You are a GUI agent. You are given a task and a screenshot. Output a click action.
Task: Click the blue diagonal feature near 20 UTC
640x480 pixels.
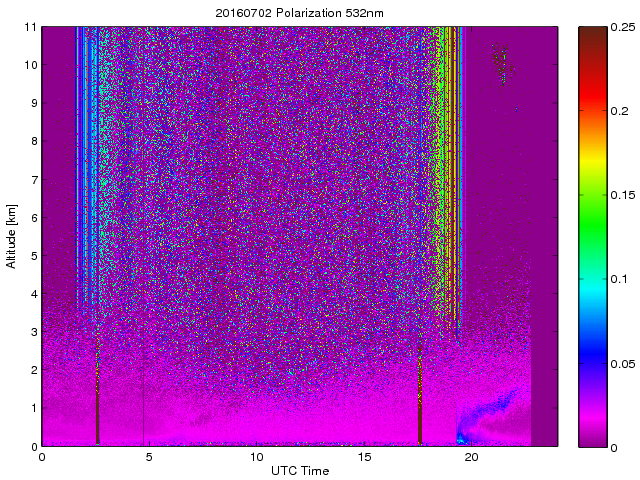point(490,410)
